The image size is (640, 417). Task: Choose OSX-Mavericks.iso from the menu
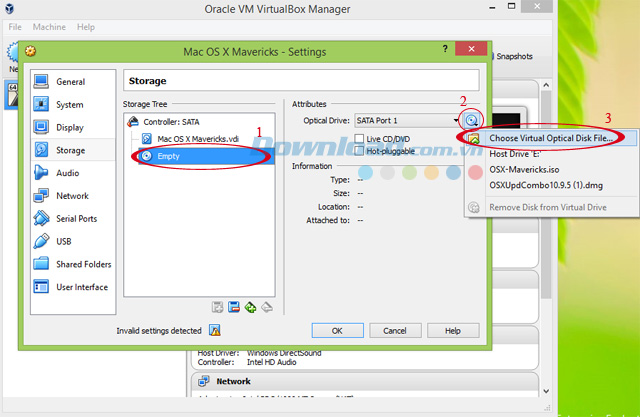pos(551,169)
